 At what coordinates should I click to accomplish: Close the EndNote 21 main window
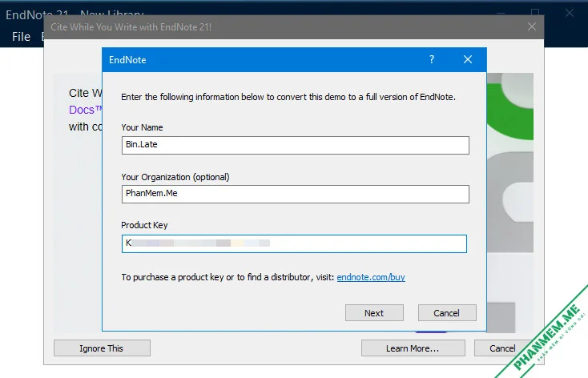tap(570, 13)
